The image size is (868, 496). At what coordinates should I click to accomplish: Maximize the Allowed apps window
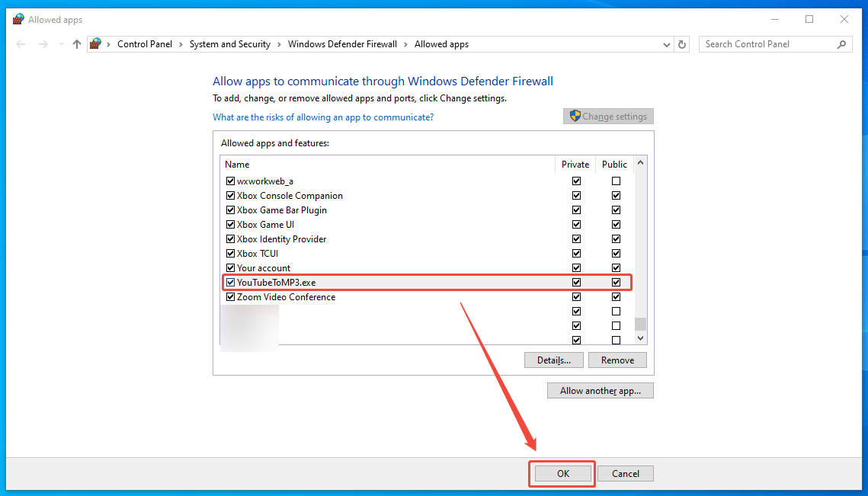point(809,19)
